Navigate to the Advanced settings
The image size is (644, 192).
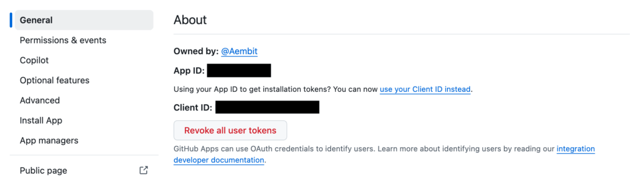tap(40, 100)
